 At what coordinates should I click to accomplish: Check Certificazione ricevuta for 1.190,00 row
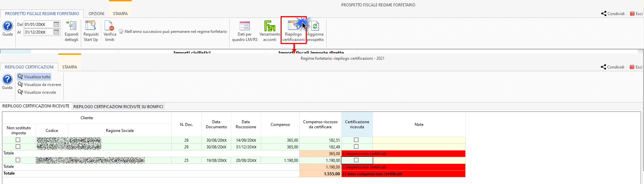356,160
